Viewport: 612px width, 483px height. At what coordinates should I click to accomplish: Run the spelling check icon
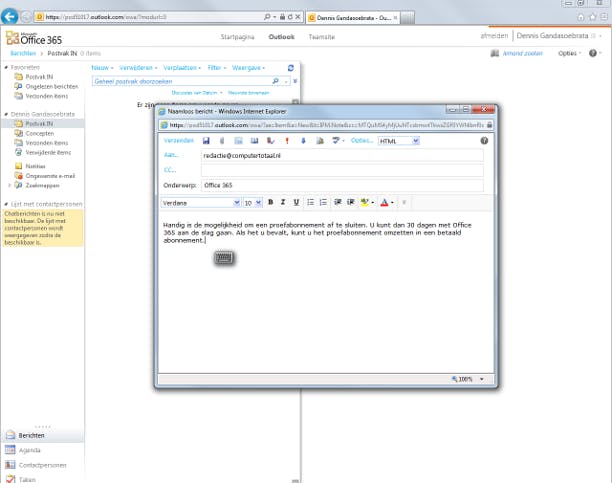tap(336, 140)
